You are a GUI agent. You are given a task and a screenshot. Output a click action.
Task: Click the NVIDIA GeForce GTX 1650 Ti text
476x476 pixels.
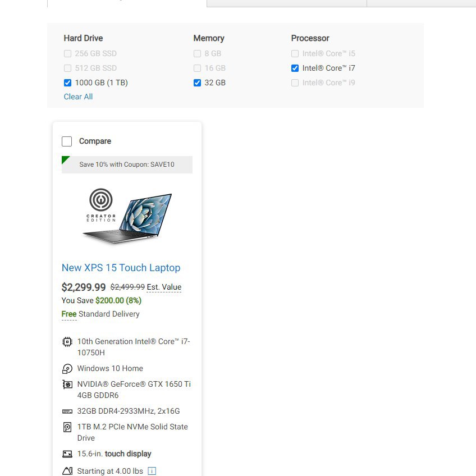click(134, 390)
